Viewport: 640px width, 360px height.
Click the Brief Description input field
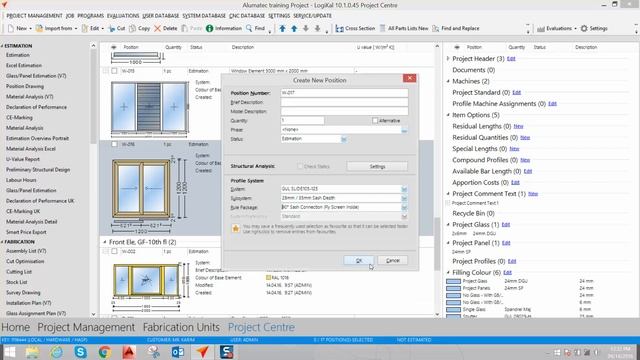coord(344,102)
